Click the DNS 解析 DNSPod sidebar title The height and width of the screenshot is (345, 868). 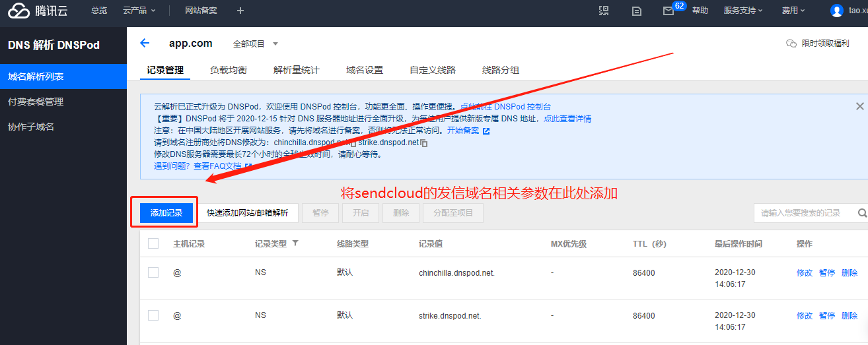[x=54, y=45]
